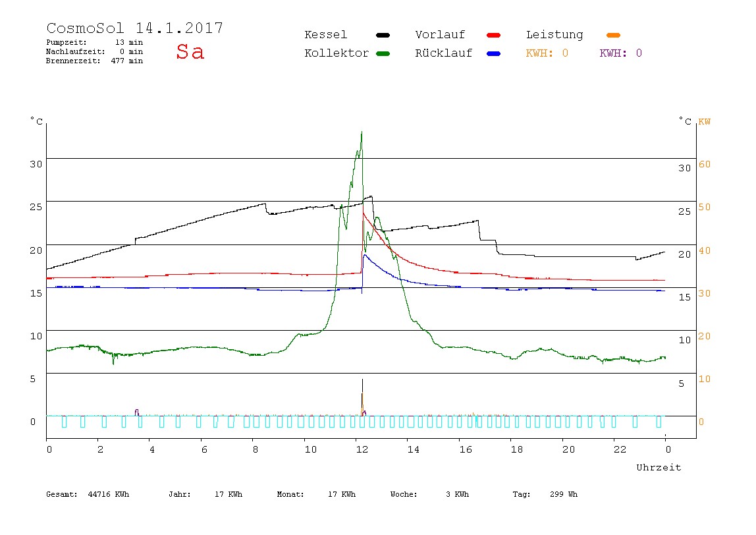Click the blue Rücklauf legend swatch
756x535 pixels.
[x=494, y=53]
